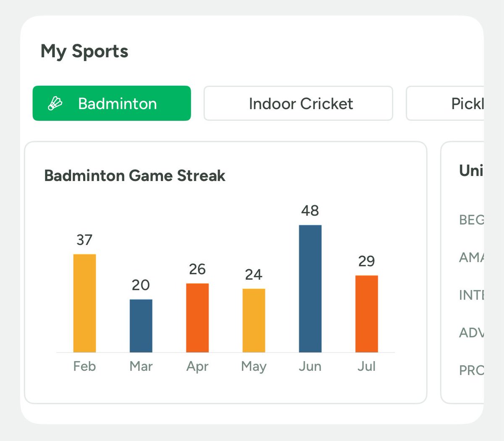Select the Badminton sport tab
This screenshot has height=441, width=504.
[x=112, y=103]
